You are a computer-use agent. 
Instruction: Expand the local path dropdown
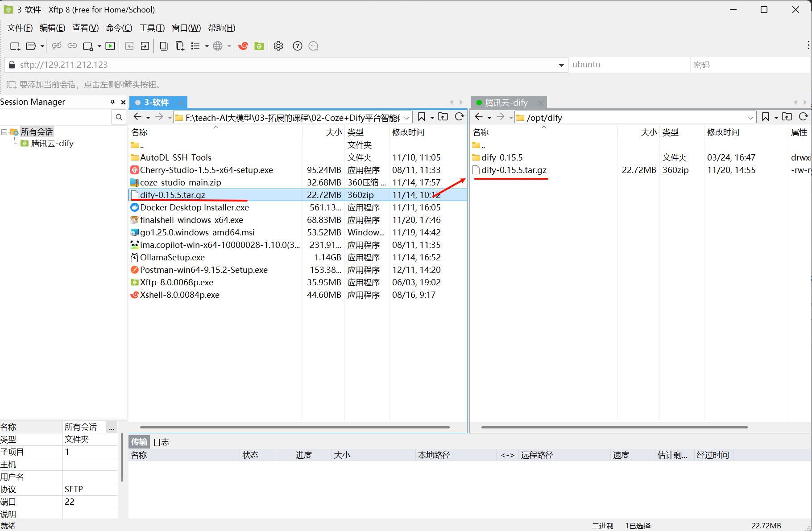(406, 118)
